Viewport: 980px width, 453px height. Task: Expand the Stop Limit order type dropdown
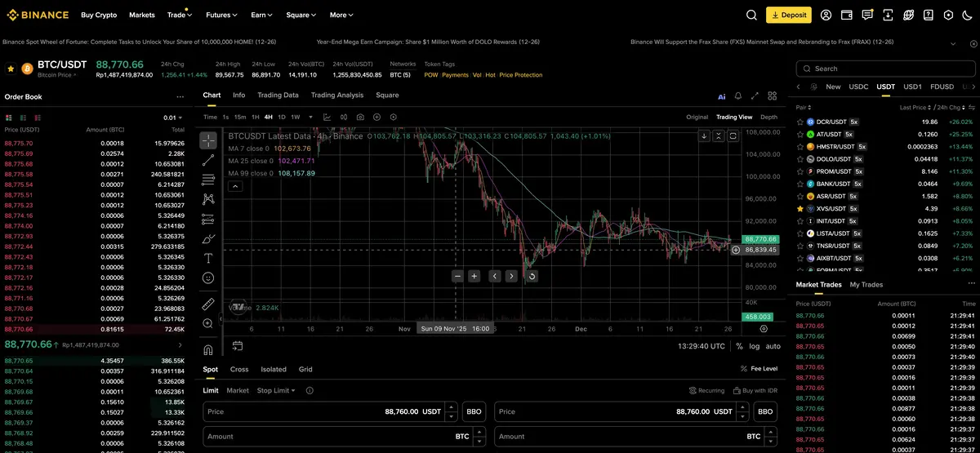click(276, 390)
